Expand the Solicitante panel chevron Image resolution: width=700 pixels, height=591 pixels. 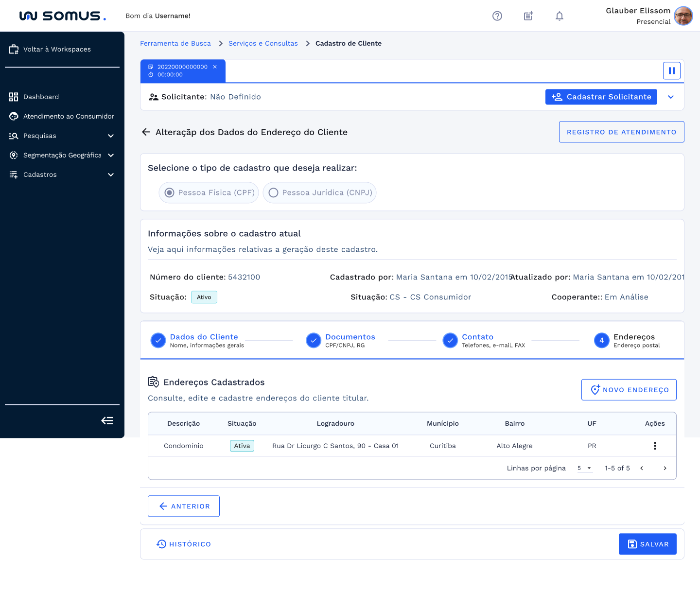coord(670,97)
